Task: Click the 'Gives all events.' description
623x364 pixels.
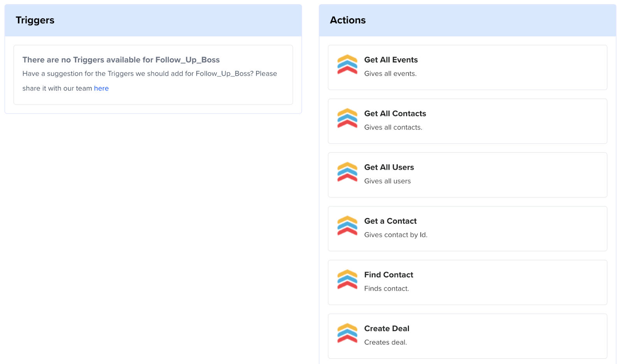Action: click(390, 73)
